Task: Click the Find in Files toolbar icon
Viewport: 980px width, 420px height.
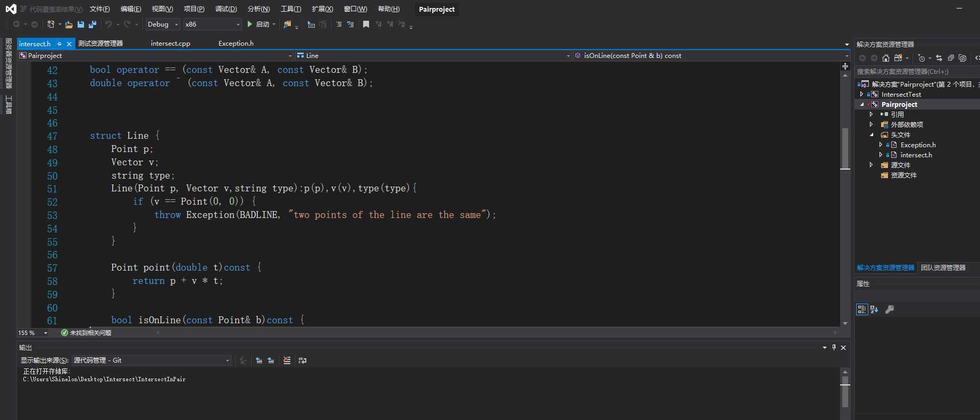Action: [287, 24]
